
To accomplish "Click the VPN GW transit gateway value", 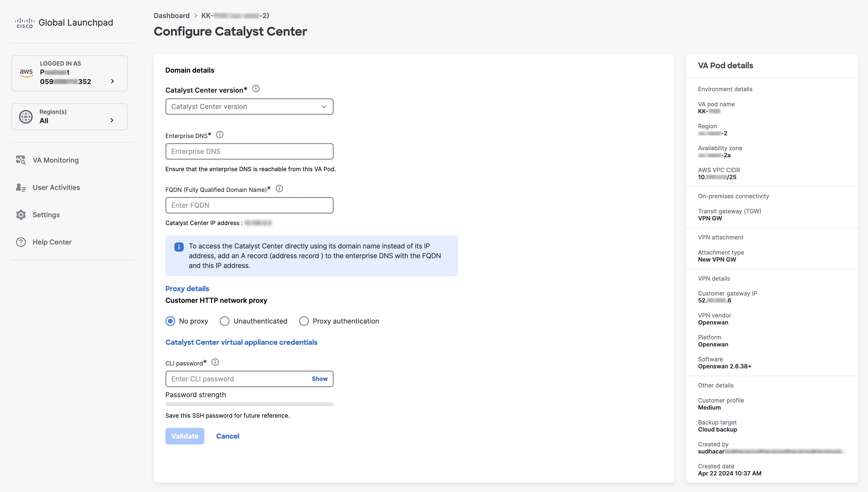I will [710, 219].
